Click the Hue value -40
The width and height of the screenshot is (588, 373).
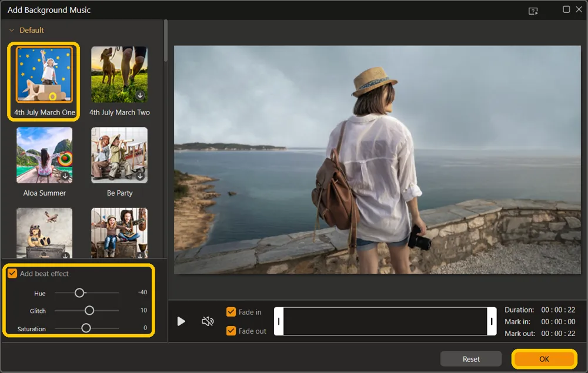(142, 292)
